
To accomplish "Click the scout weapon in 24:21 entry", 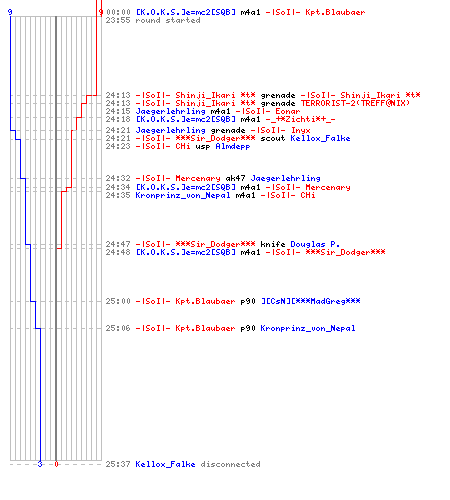I will point(273,138).
